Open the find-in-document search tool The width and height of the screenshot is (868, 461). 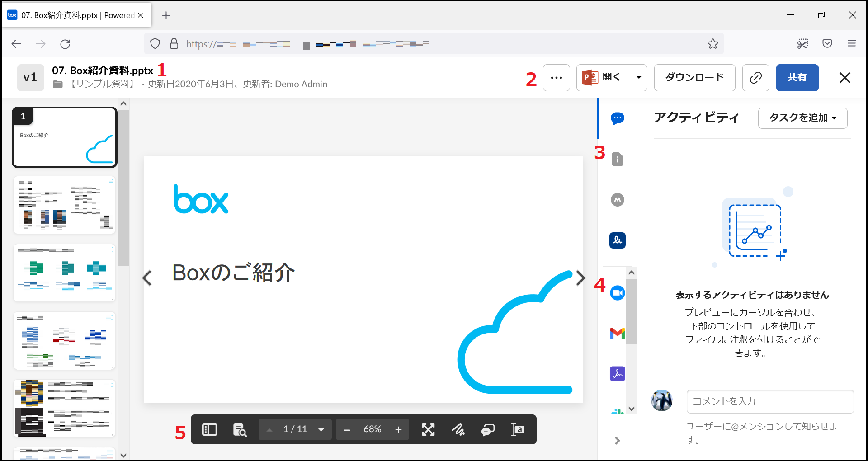[240, 429]
